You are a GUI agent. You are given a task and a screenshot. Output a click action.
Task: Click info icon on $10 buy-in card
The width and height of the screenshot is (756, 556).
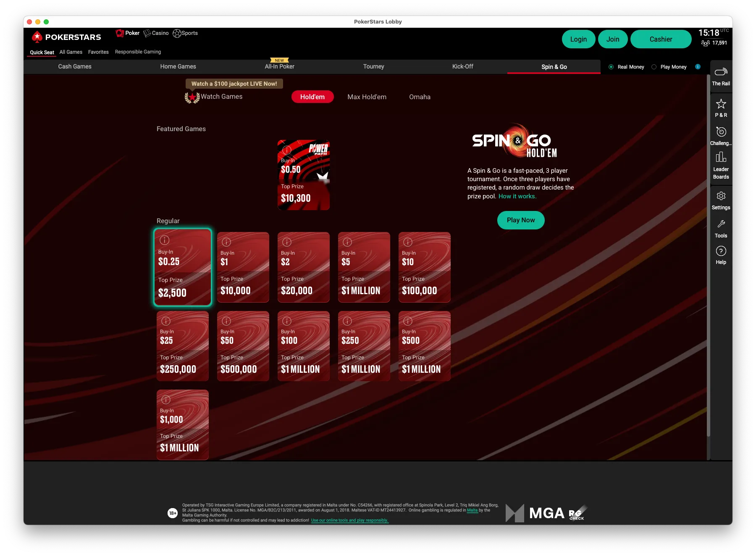point(408,242)
